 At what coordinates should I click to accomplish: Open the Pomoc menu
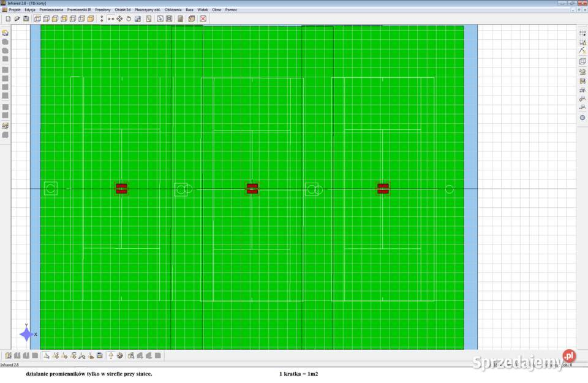coord(231,10)
